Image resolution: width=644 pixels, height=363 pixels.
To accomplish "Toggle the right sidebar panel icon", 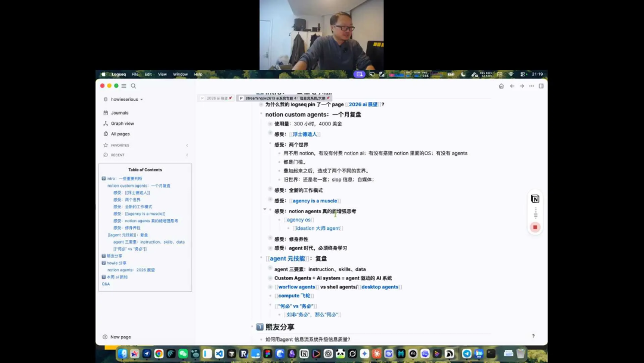I will [541, 86].
